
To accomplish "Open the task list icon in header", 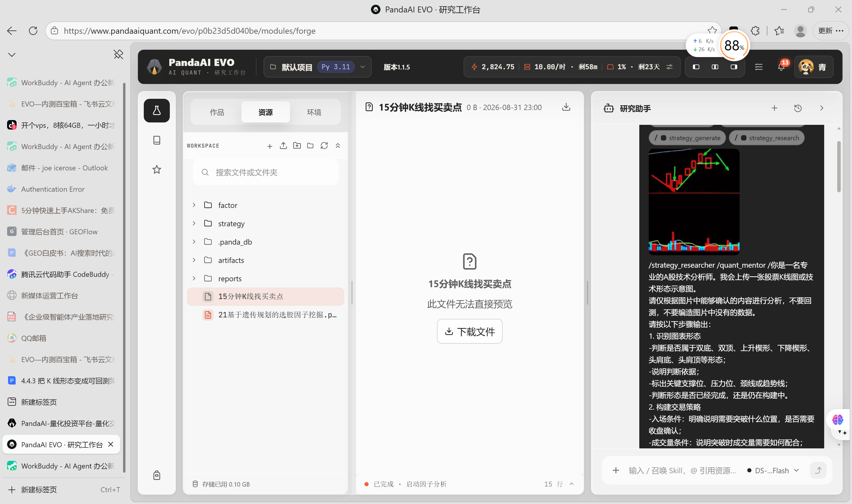I will pos(759,67).
